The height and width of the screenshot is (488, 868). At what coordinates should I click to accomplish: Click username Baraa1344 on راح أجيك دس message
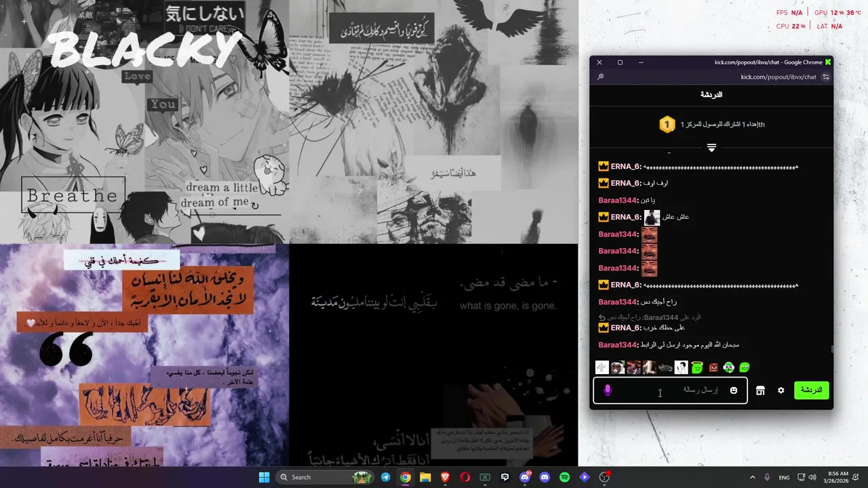(x=618, y=302)
